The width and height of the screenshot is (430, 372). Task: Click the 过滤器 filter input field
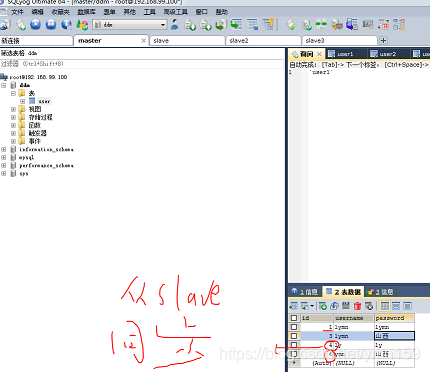pyautogui.click(x=142, y=64)
